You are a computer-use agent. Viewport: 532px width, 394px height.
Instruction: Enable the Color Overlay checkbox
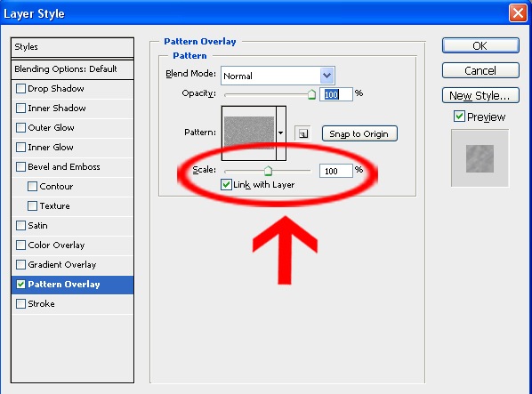21,245
